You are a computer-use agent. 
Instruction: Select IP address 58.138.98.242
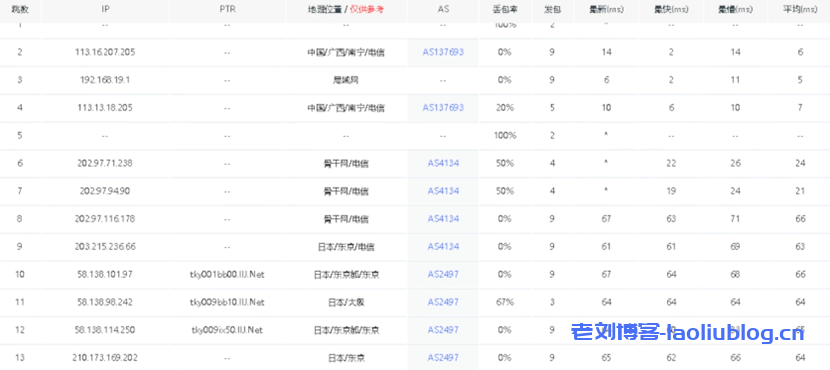click(105, 302)
